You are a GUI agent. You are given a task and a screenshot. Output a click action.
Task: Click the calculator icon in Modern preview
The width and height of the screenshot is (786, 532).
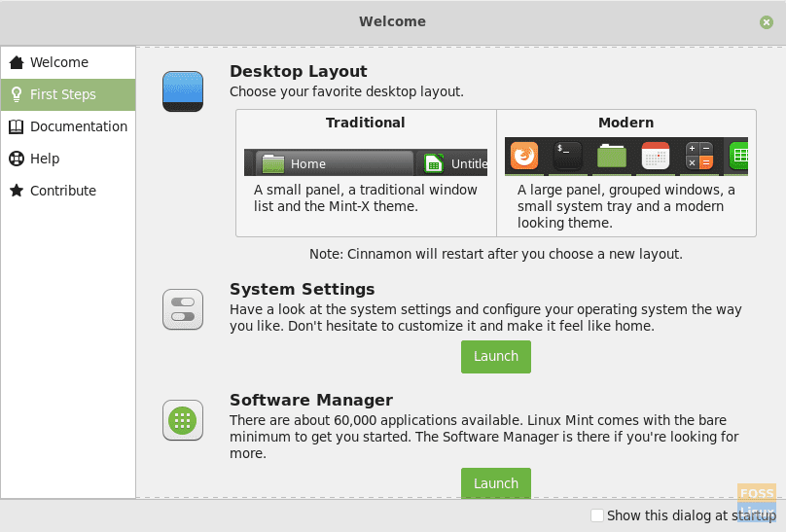(x=699, y=156)
